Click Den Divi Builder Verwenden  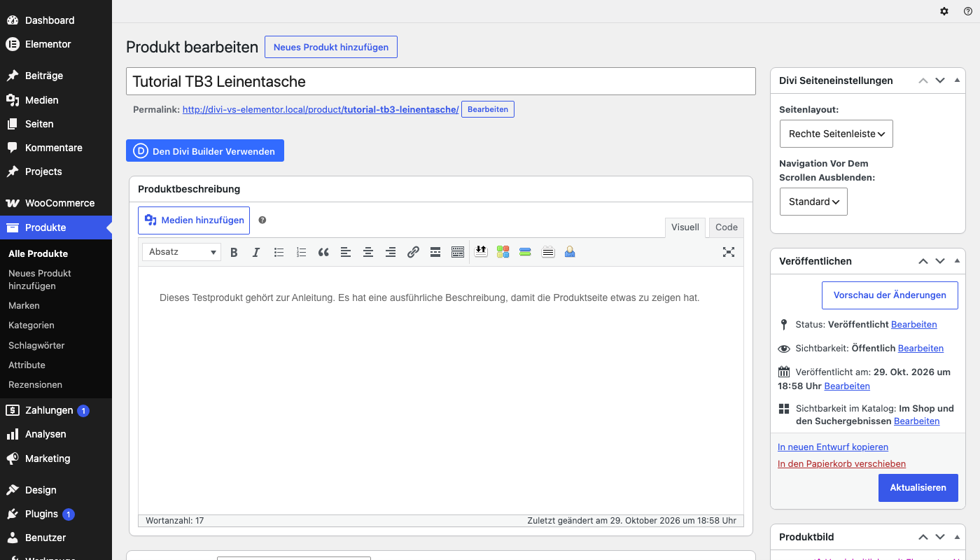coord(205,151)
